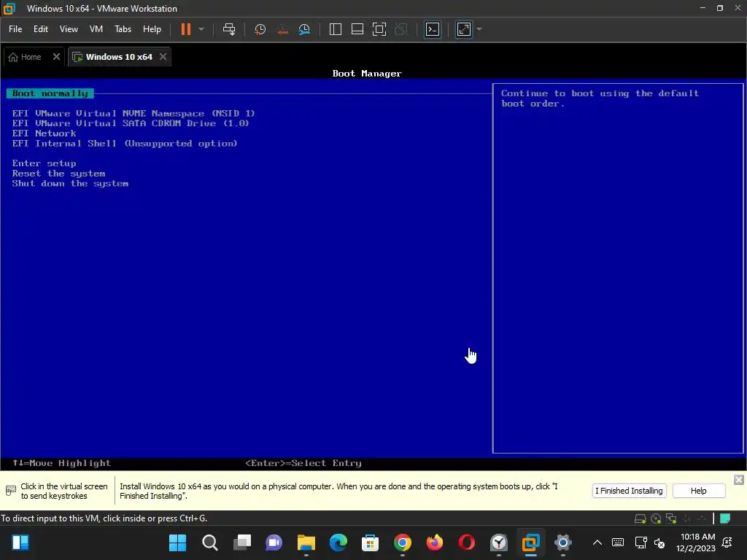Click the network connection tray icon
The width and height of the screenshot is (747, 560).
point(640,542)
